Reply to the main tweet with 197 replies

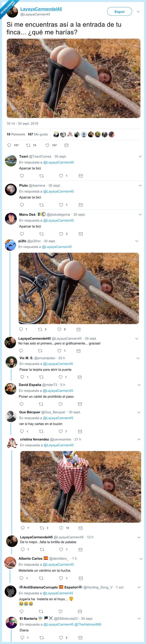click(9, 145)
